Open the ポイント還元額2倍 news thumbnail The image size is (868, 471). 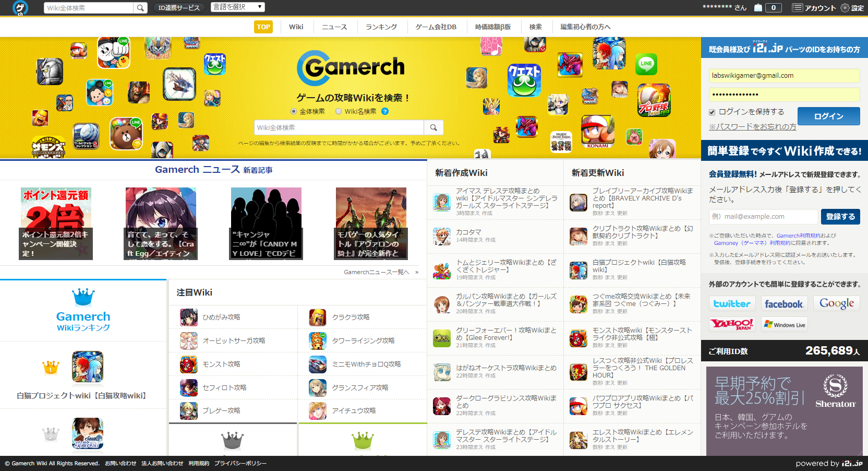56,223
